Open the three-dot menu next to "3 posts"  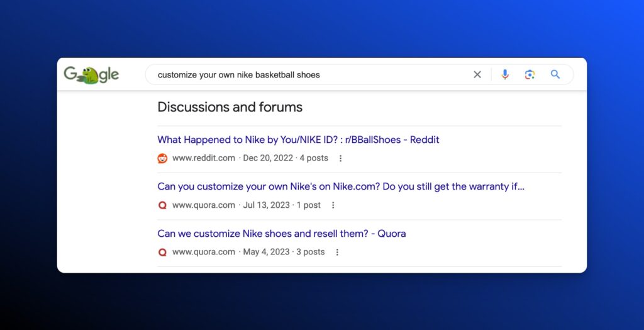(x=337, y=252)
